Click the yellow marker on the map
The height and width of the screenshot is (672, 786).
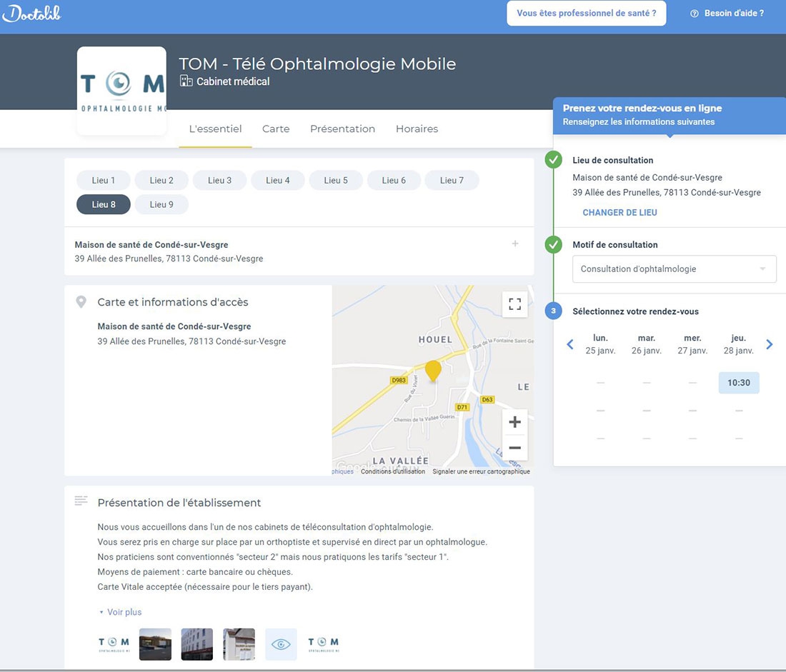click(433, 371)
